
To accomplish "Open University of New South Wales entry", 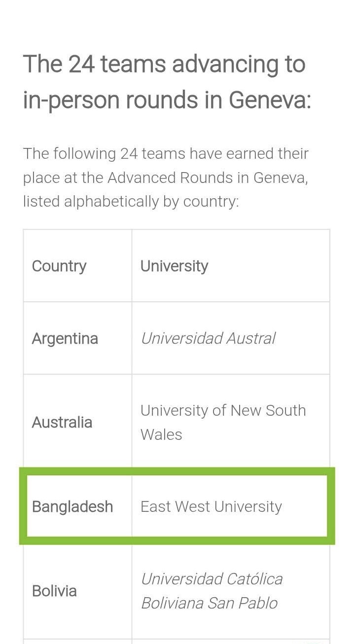I will click(223, 422).
